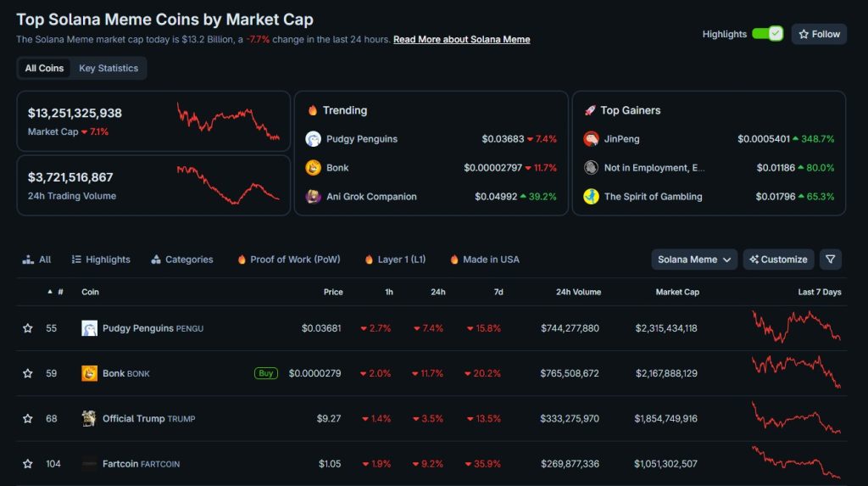The width and height of the screenshot is (868, 486).
Task: Toggle the Highlights switch off
Action: (x=766, y=34)
